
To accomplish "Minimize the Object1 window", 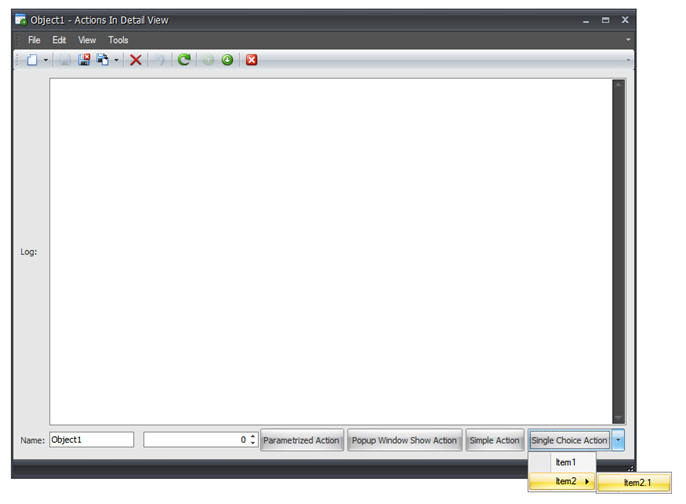I will [x=586, y=21].
